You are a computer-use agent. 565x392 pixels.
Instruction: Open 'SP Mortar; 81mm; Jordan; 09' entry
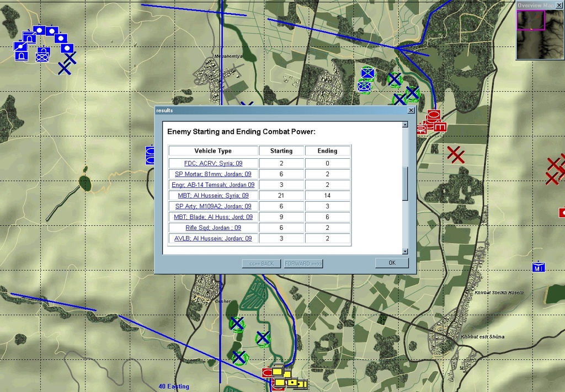point(213,174)
